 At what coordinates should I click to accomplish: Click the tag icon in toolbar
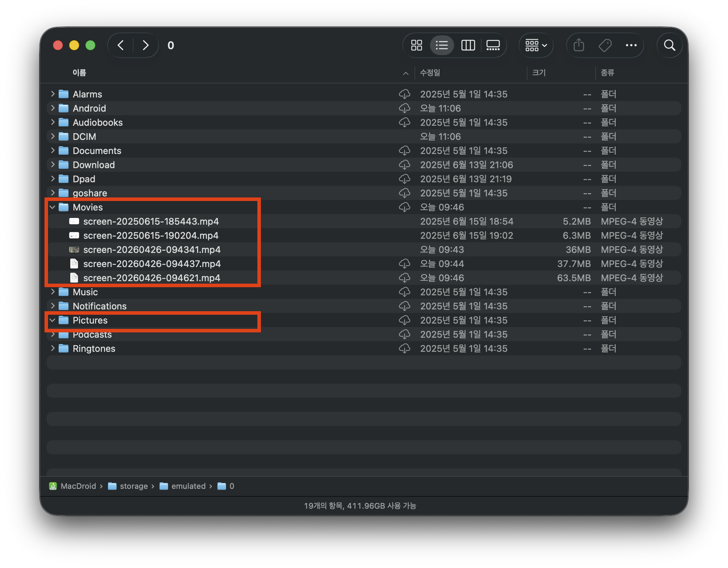click(605, 45)
